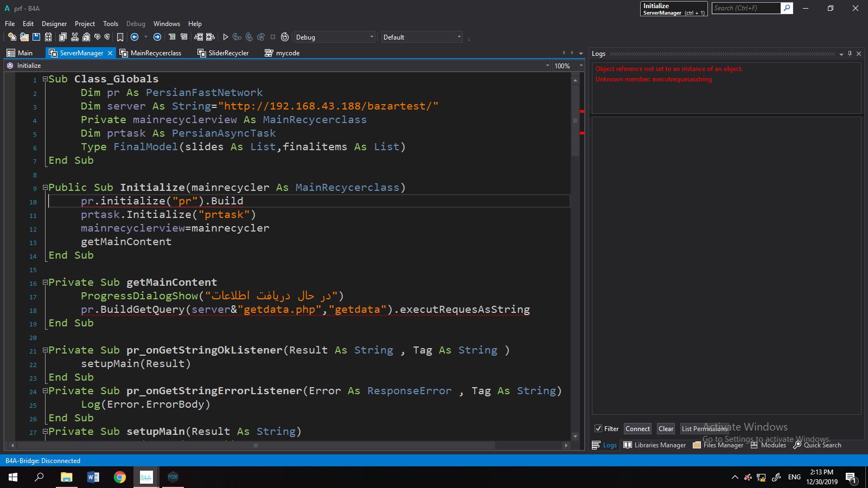The width and height of the screenshot is (868, 488).
Task: Click the Save icon in toolbar
Action: (x=36, y=37)
